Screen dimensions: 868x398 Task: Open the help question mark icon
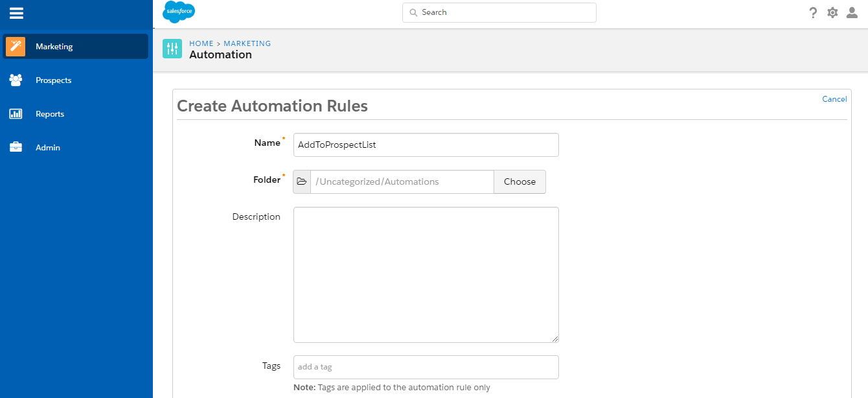coord(813,13)
